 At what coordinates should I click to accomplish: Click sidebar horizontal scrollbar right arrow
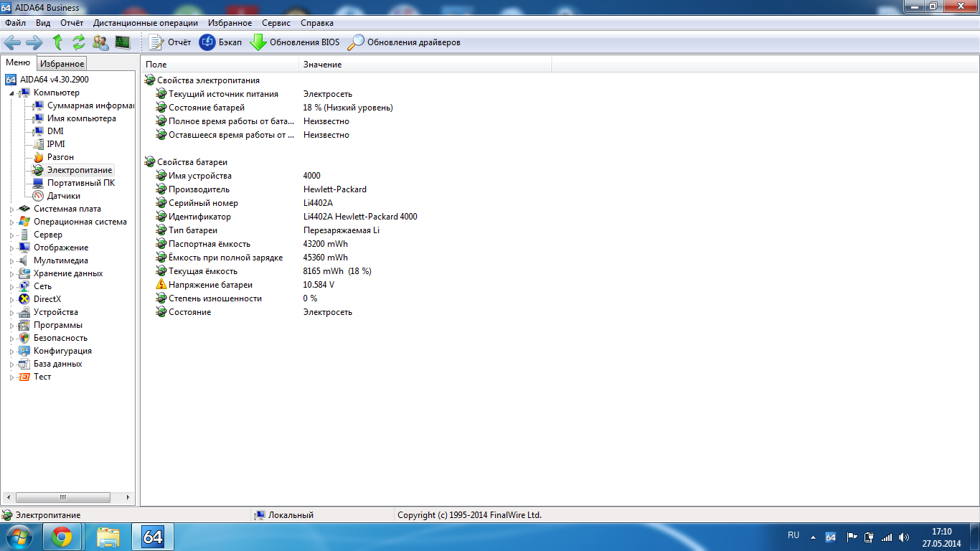[x=129, y=497]
